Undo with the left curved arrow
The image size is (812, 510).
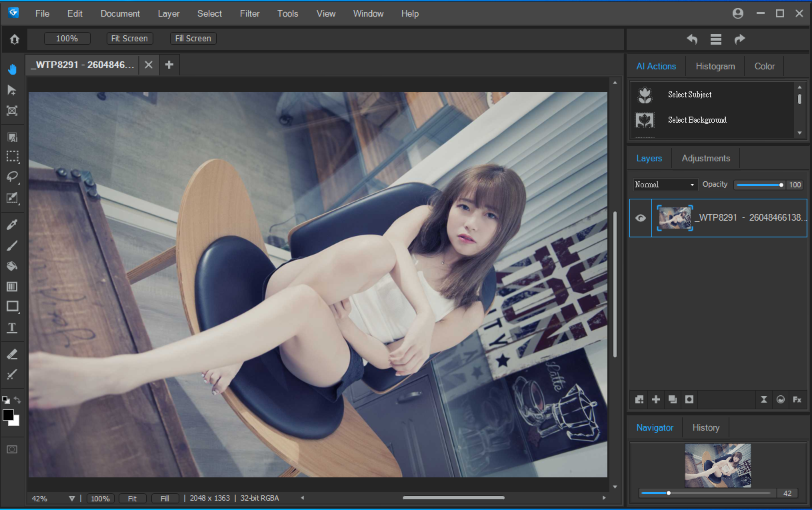pos(692,39)
